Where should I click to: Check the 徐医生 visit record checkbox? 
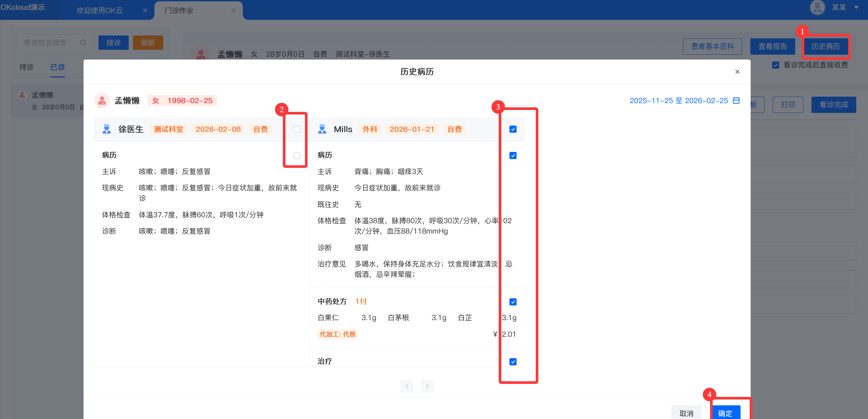(297, 129)
